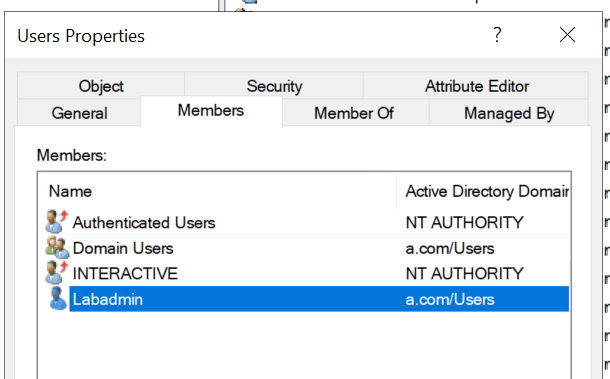Go to the Managed By tab

click(x=509, y=113)
